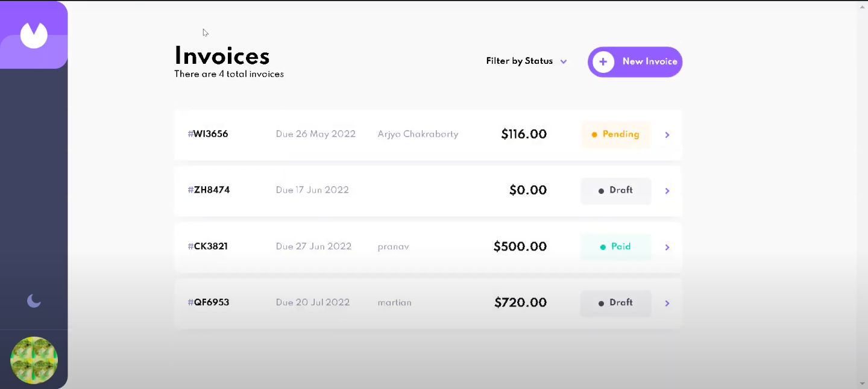Click the arrow for invoice CK3821

click(x=667, y=247)
